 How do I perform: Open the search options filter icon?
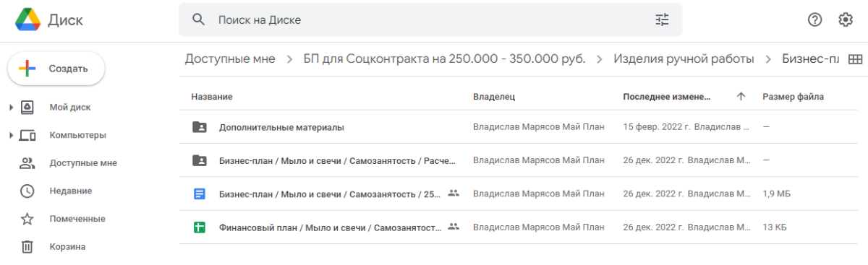pos(662,20)
